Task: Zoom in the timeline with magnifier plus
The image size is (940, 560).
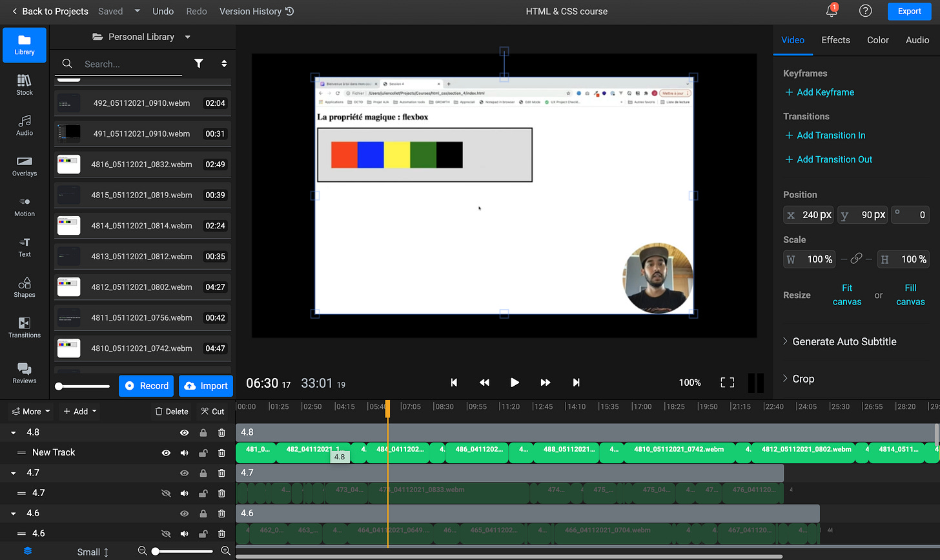Action: 225,551
